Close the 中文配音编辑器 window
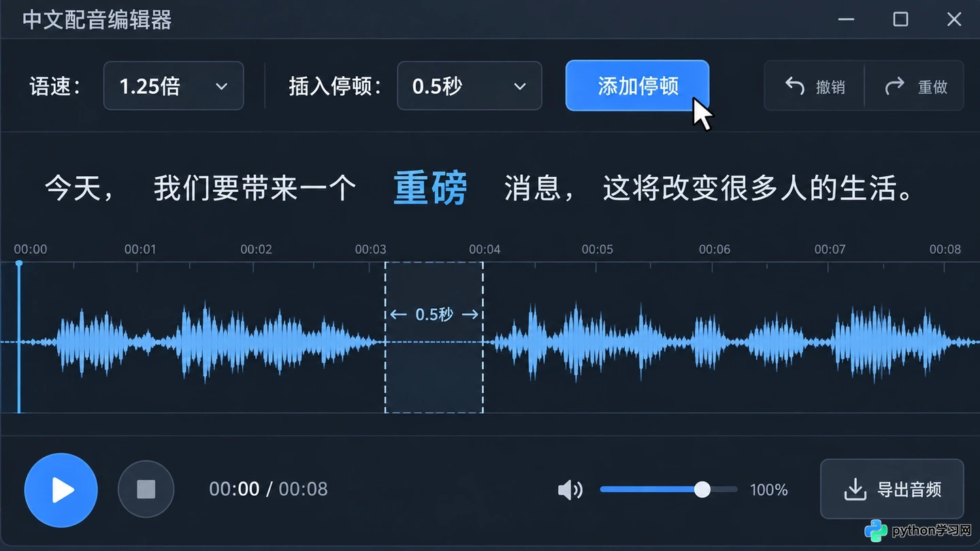Viewport: 980px width, 551px height. pyautogui.click(x=954, y=19)
